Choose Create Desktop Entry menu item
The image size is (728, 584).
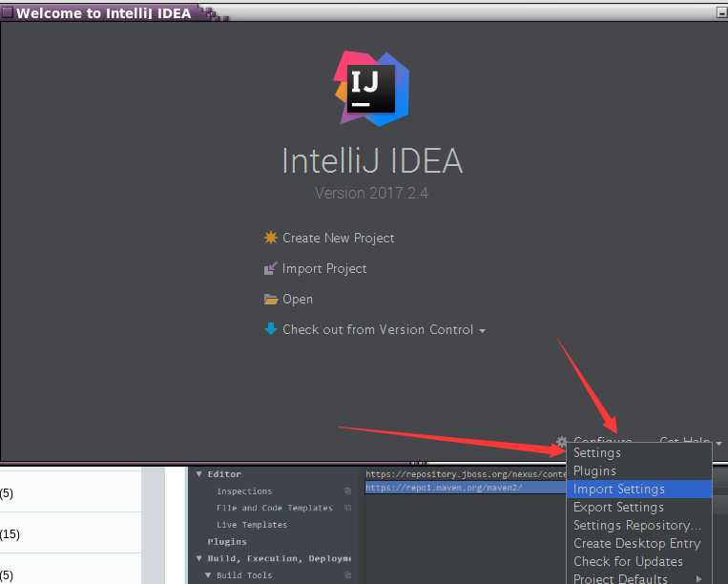point(639,543)
